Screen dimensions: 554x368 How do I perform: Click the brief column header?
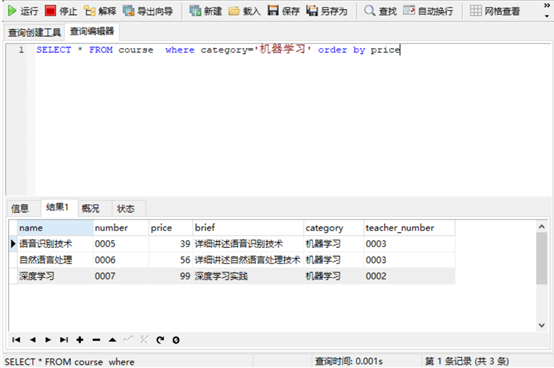(248, 228)
